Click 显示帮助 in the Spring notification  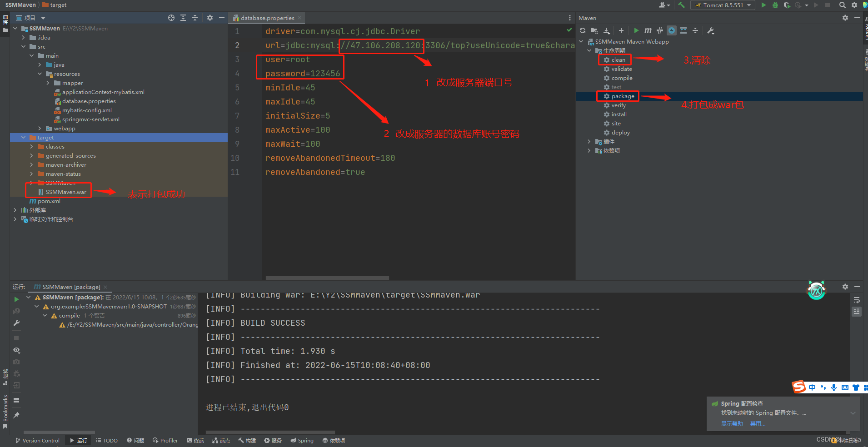click(732, 423)
